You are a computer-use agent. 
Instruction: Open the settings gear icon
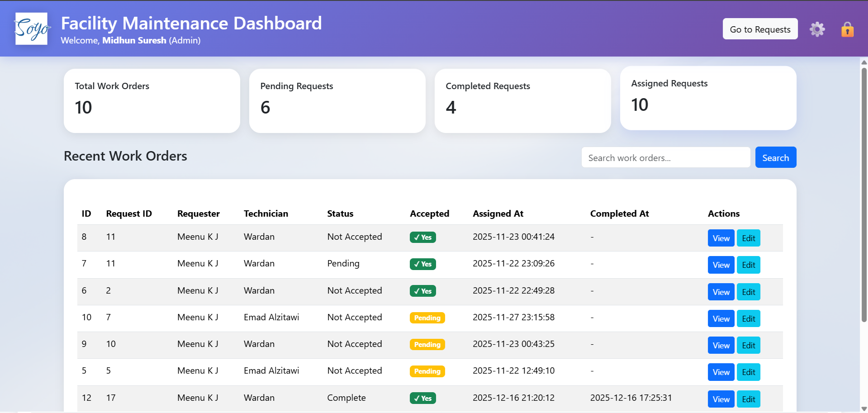817,28
